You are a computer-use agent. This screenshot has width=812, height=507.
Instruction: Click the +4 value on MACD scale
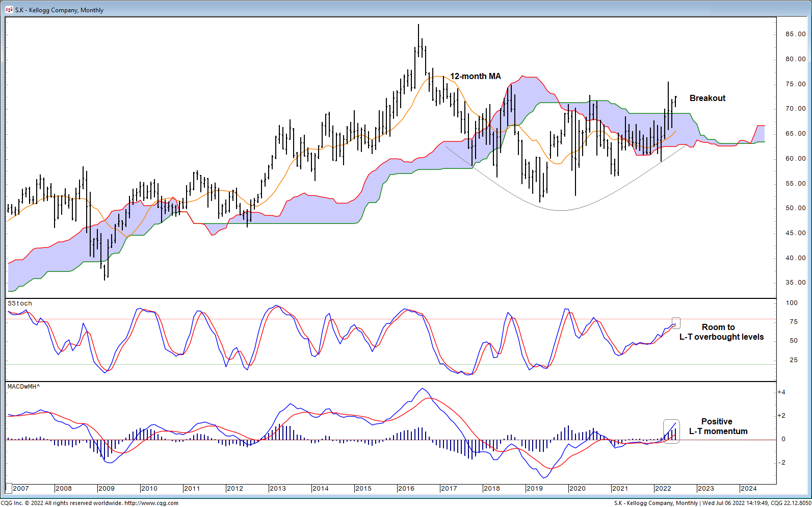coord(781,392)
